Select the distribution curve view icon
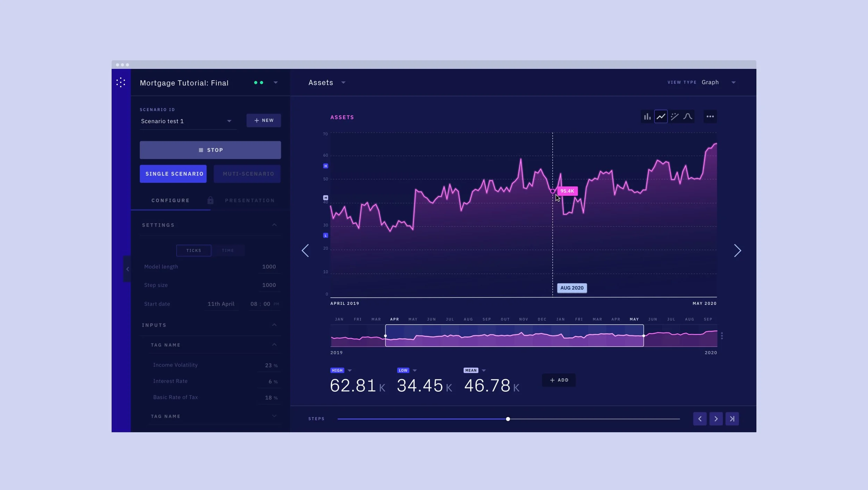The width and height of the screenshot is (868, 490). tap(688, 117)
